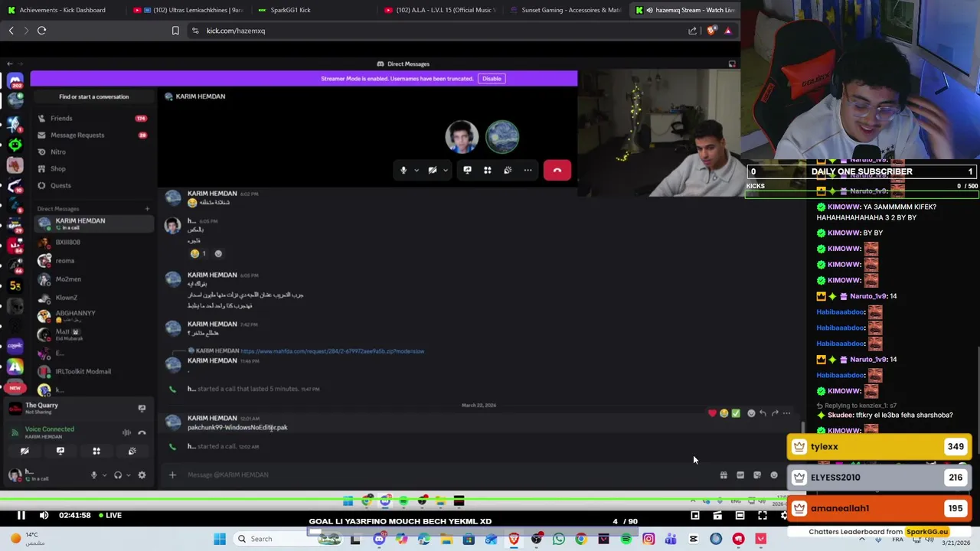Open reoma direct message
Screen dimensions: 980x551
coord(93,261)
